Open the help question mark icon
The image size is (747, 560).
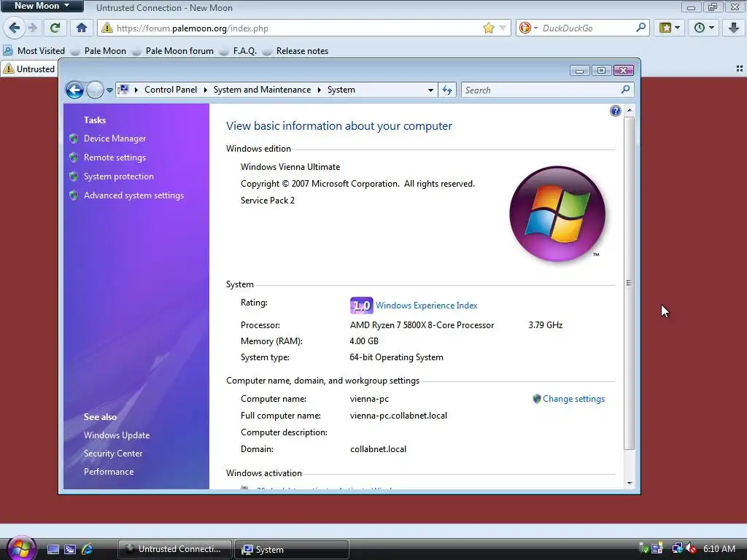click(x=615, y=111)
